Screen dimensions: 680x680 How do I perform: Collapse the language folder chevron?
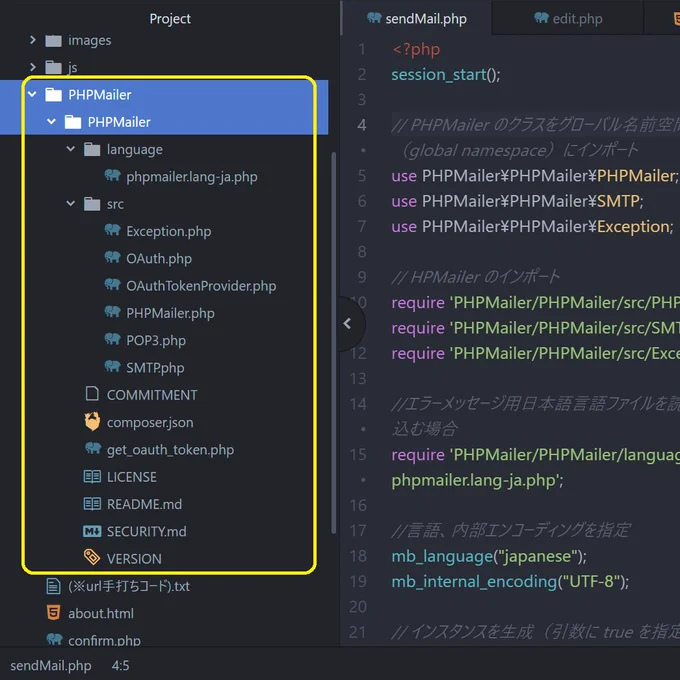(71, 149)
